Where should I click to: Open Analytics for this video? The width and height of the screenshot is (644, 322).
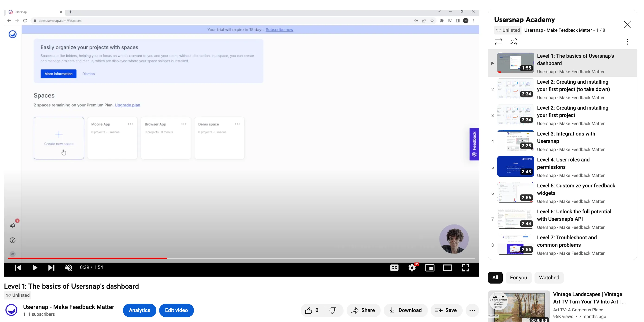(139, 310)
